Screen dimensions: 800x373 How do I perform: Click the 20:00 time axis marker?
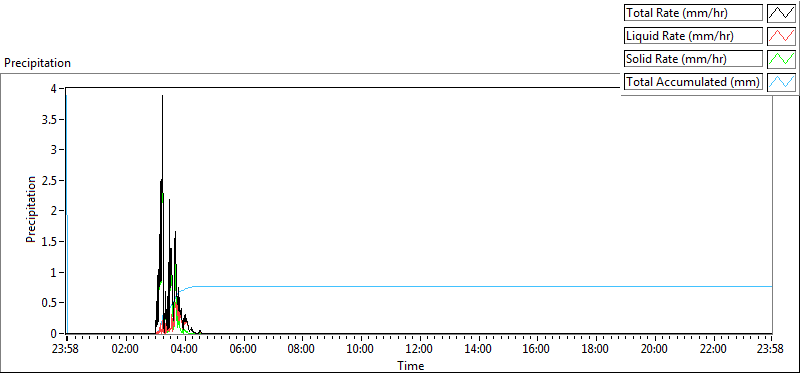[x=654, y=350]
